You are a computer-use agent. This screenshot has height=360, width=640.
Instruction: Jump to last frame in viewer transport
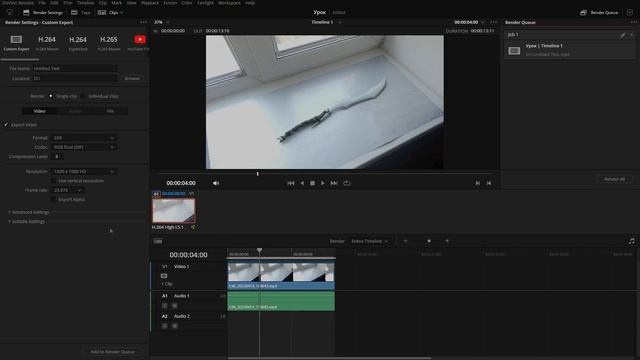[334, 183]
